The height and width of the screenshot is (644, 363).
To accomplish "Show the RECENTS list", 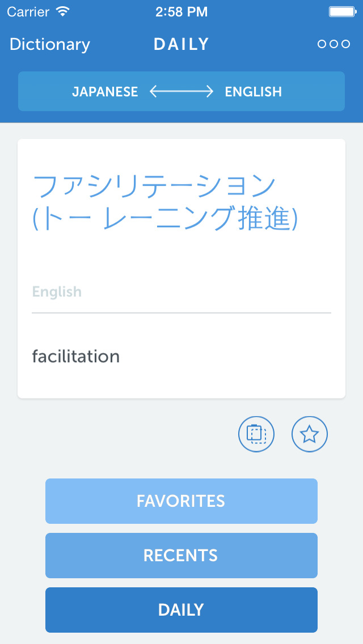I will pyautogui.click(x=181, y=556).
